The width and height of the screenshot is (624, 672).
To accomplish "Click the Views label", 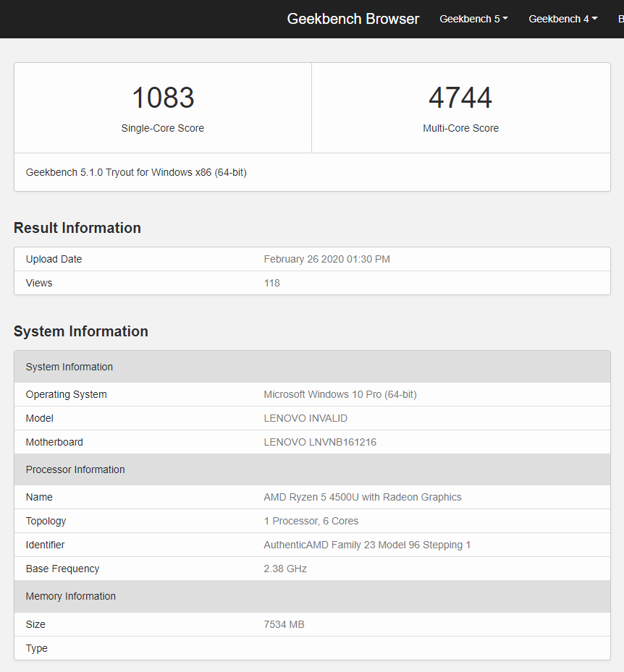I will click(39, 283).
